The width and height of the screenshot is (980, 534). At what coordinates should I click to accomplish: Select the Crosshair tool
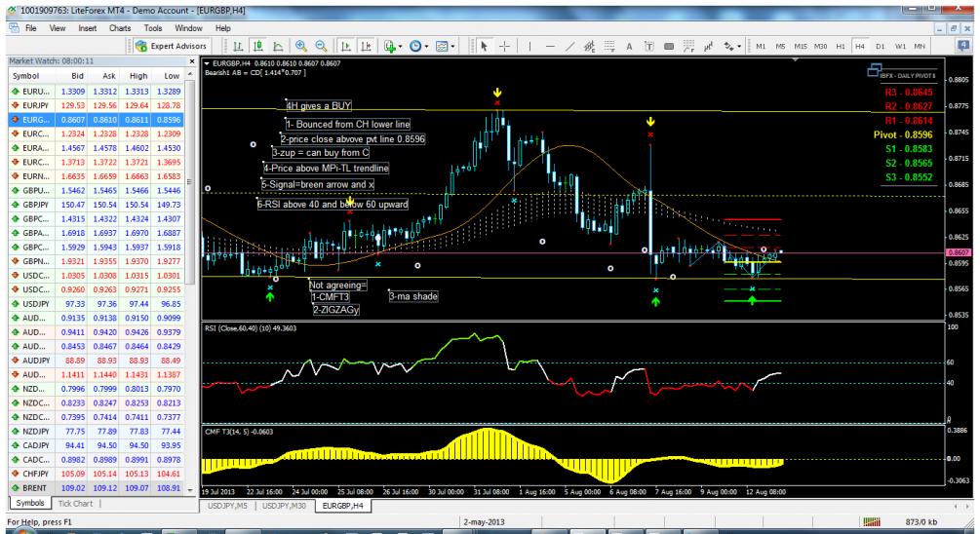[505, 46]
